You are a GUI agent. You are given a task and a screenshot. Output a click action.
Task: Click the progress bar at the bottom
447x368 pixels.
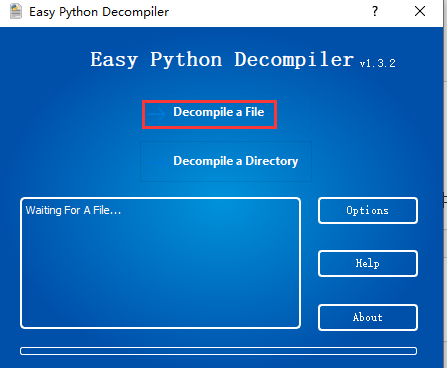tap(218, 351)
